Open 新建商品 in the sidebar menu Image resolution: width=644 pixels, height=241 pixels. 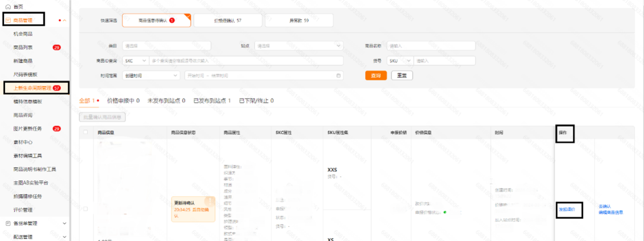point(23,61)
